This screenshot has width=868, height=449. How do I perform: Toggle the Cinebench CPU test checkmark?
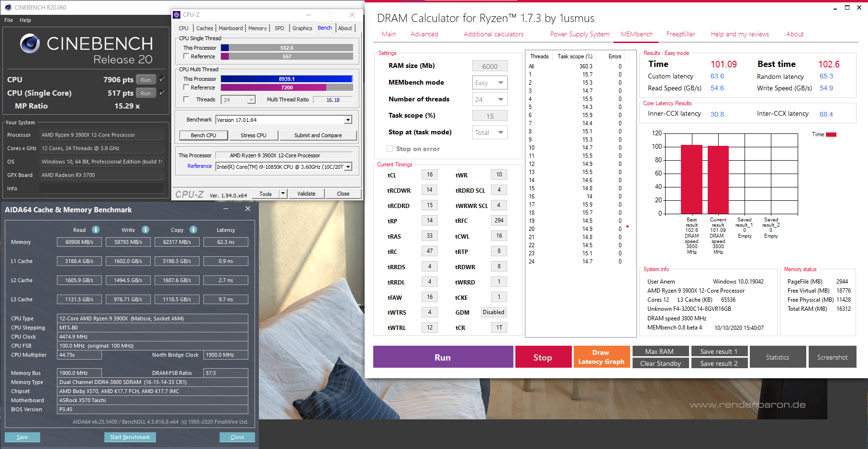point(162,79)
